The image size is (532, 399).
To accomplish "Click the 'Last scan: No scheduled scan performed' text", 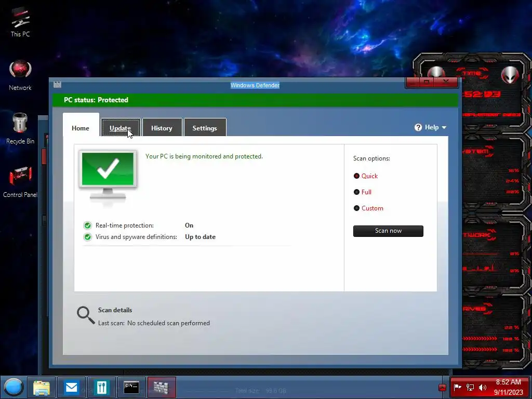I will click(x=154, y=323).
